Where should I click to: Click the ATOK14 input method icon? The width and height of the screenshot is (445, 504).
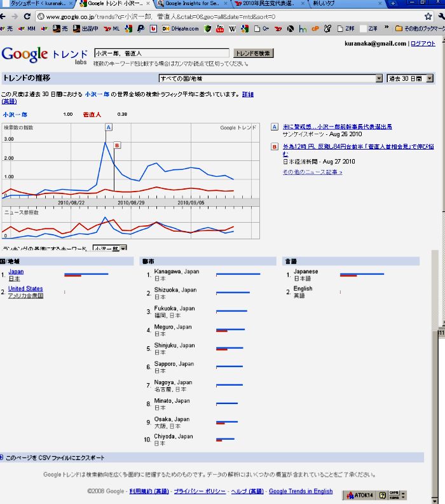pos(360,495)
